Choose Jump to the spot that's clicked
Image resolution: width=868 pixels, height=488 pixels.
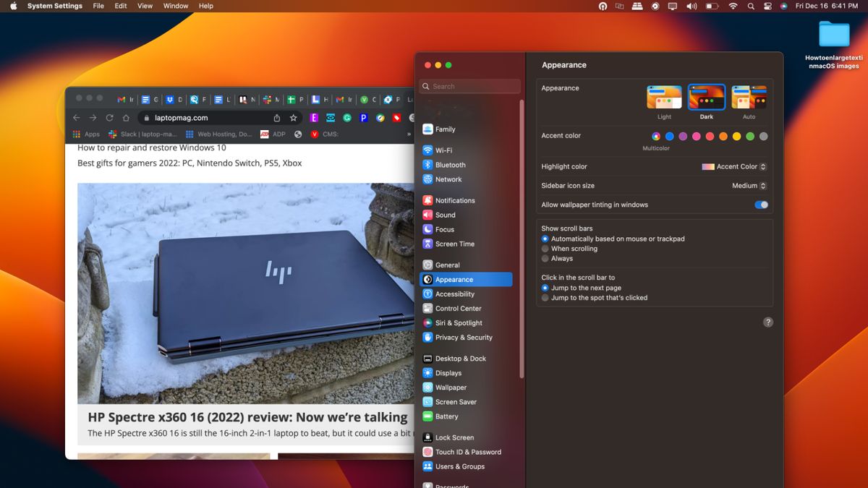tap(545, 297)
